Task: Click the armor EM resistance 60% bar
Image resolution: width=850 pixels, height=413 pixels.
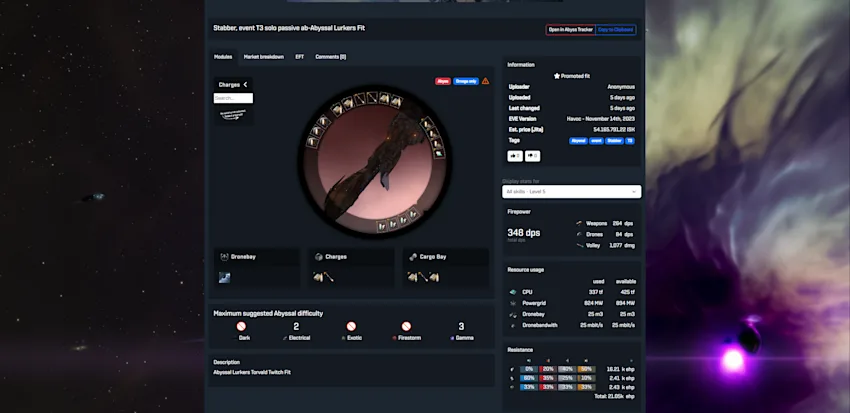Action: 529,378
